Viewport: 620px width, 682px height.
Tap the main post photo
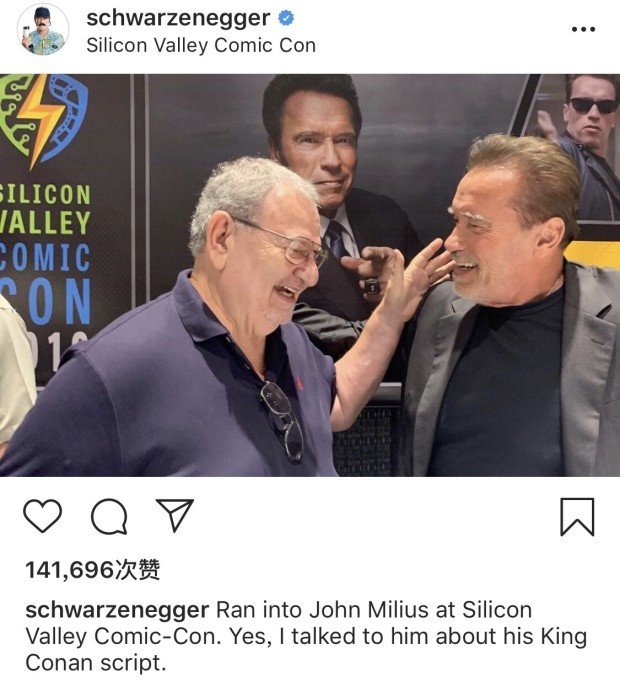click(310, 275)
